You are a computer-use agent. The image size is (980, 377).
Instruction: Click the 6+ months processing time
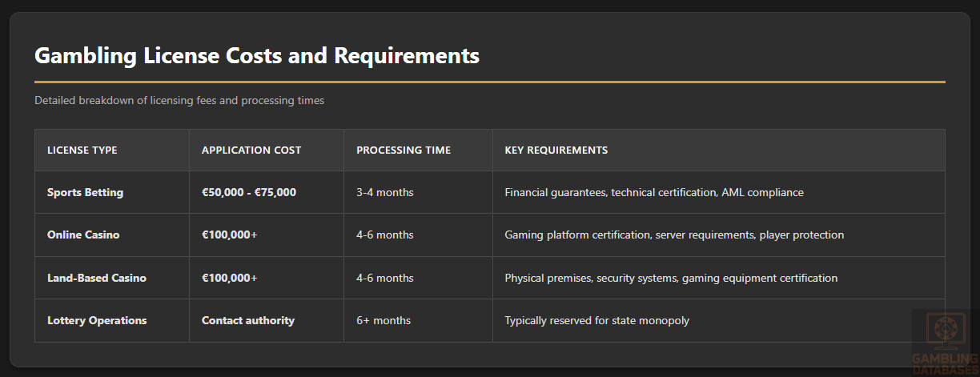pos(384,321)
